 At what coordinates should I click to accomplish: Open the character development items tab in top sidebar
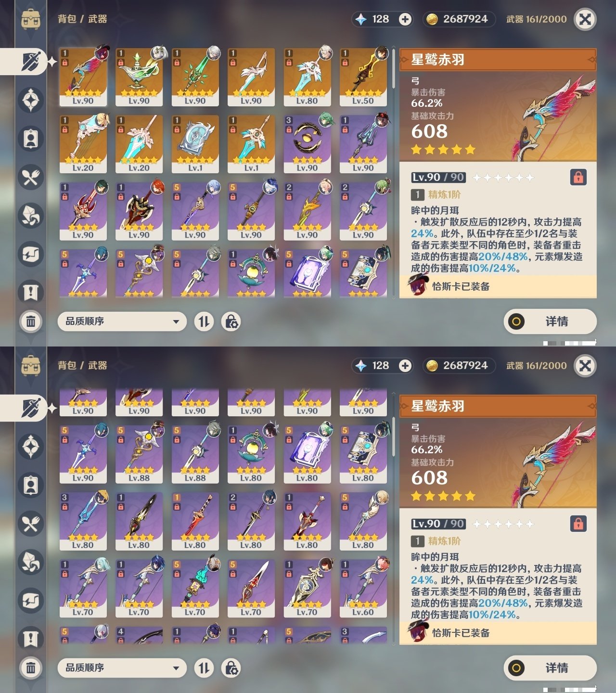pos(31,139)
